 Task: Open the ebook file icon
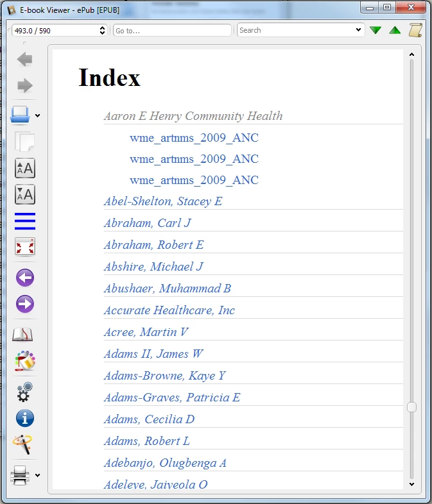click(20, 115)
